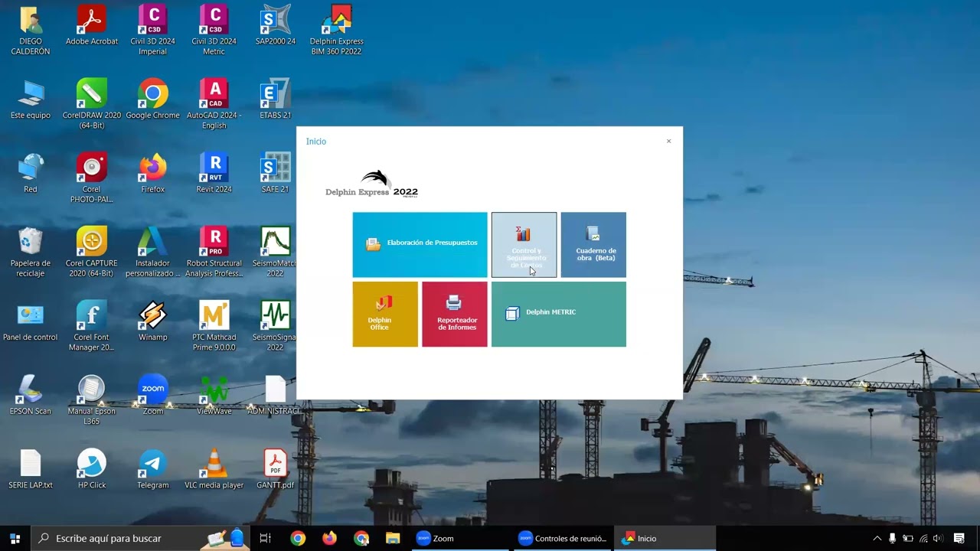Select the Robot Structural Analysis icon
Image resolution: width=980 pixels, height=551 pixels.
click(214, 252)
